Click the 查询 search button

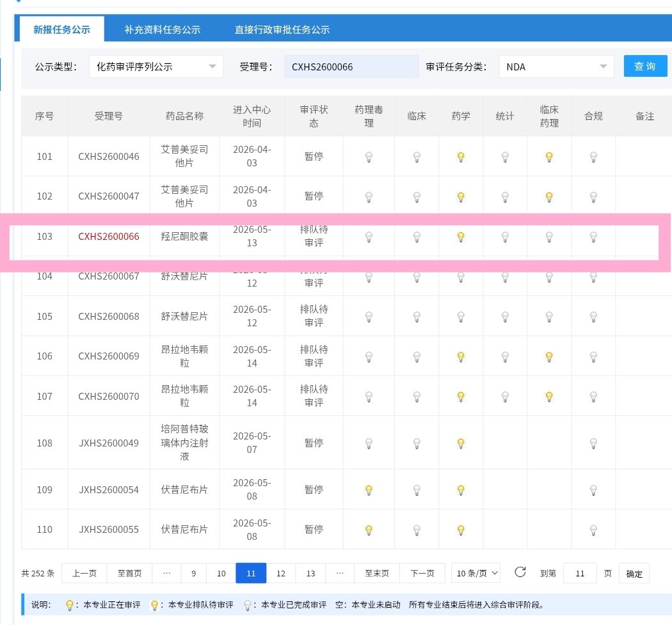pyautogui.click(x=645, y=67)
